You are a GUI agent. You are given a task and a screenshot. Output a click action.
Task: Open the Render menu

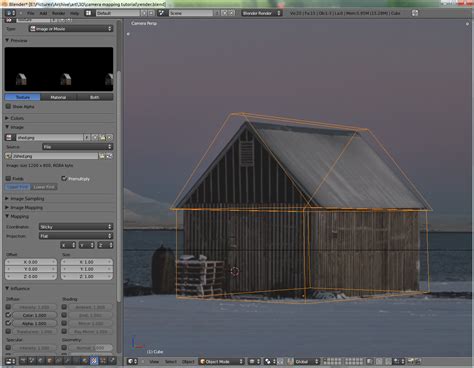click(x=58, y=13)
